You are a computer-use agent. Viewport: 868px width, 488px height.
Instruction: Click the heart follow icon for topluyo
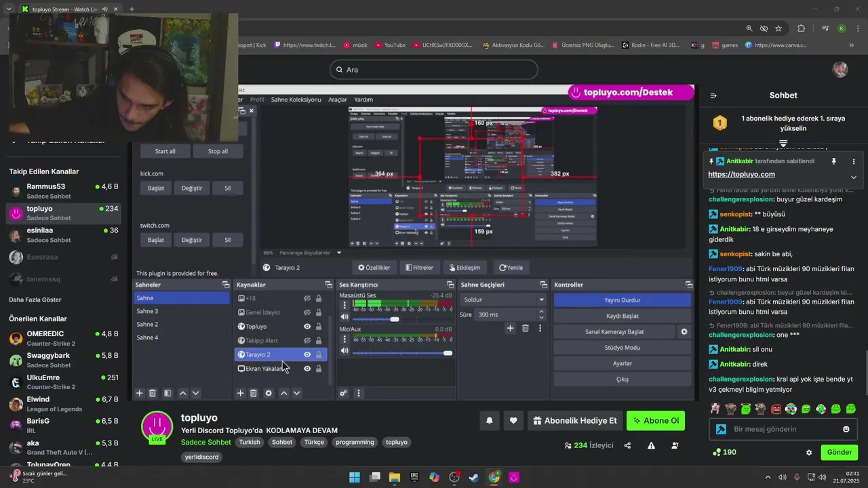tap(513, 421)
